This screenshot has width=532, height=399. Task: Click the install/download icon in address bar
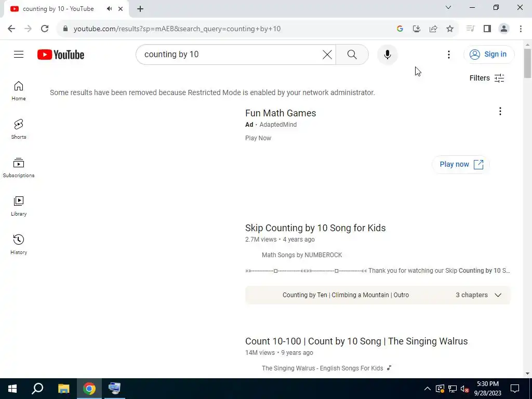pyautogui.click(x=416, y=29)
